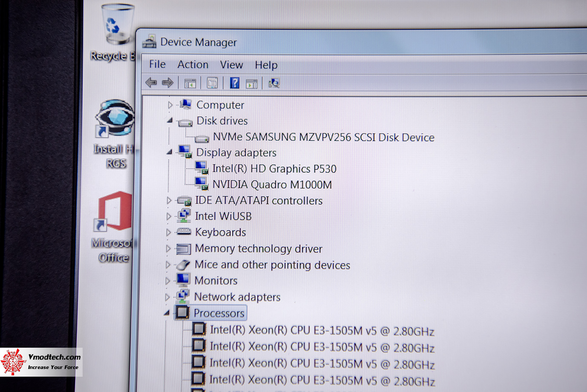The image size is (587, 392).
Task: Select the Memory technology driver icon
Action: pyautogui.click(x=184, y=249)
